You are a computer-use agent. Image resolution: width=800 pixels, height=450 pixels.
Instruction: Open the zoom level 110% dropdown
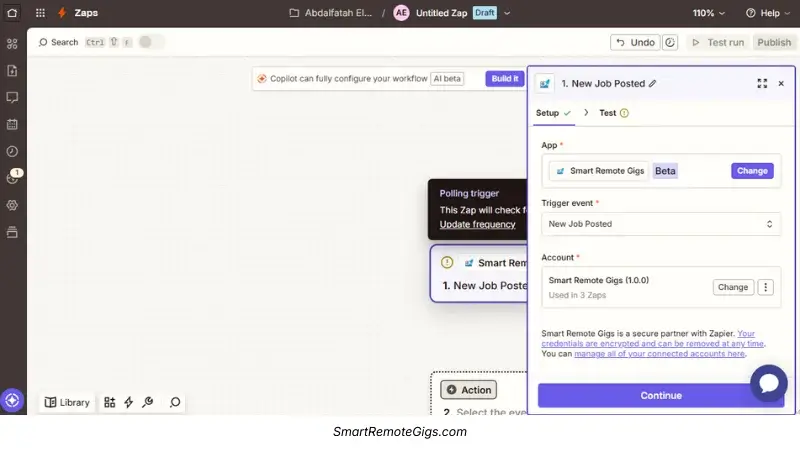coord(708,13)
